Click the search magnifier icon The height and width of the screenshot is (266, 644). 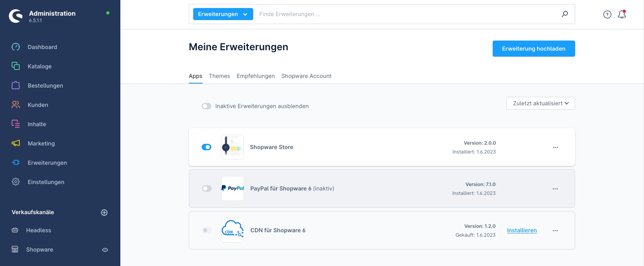[x=565, y=14]
